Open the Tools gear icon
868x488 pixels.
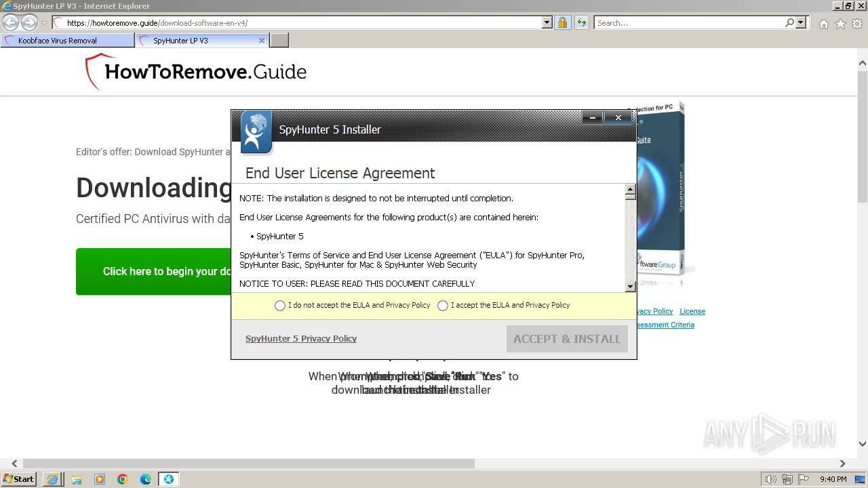pos(857,24)
